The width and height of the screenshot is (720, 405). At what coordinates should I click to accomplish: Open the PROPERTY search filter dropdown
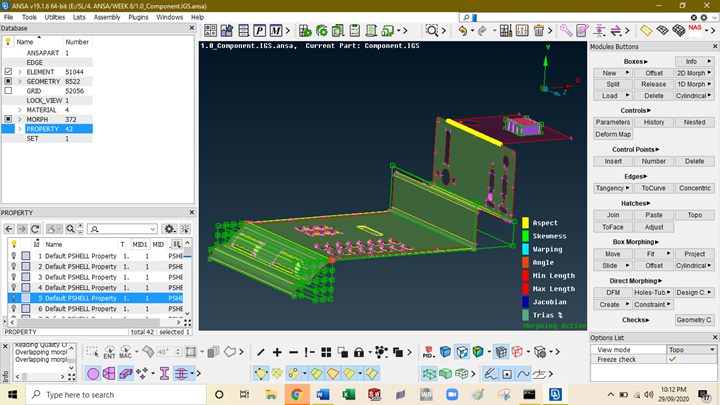pos(152,229)
